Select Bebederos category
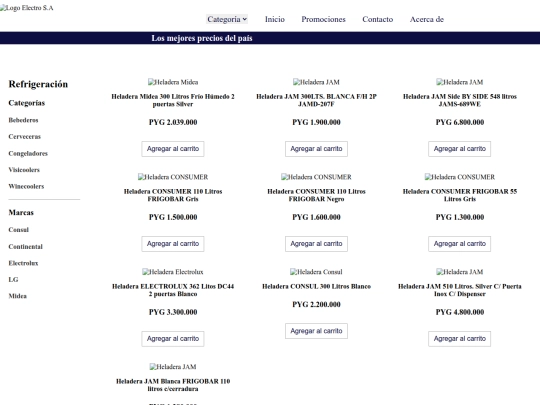This screenshot has height=405, width=540. 23,120
